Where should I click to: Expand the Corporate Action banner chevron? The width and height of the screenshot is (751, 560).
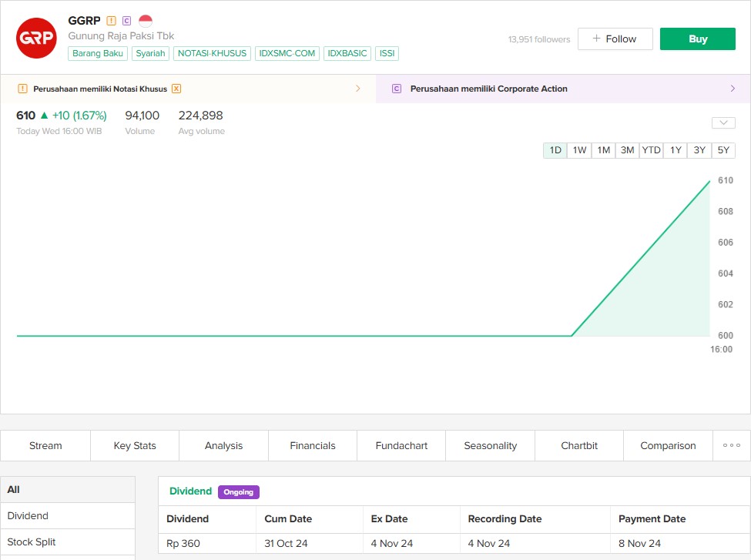733,89
